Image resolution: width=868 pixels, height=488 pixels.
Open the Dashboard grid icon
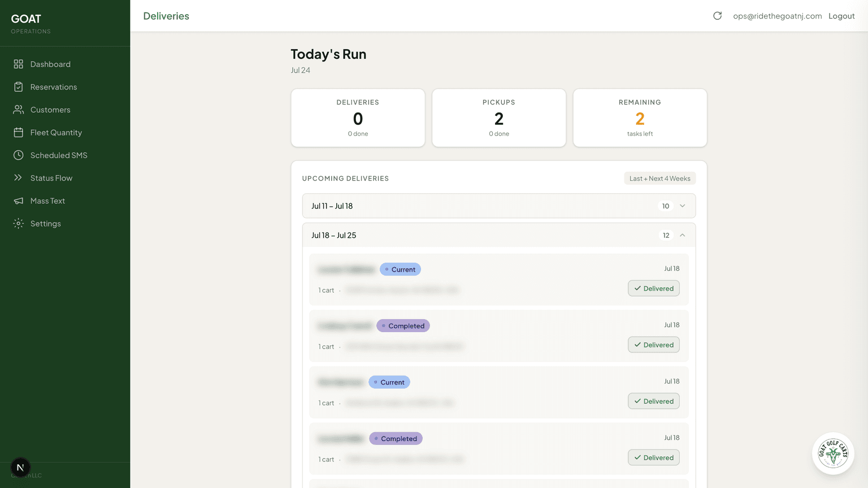19,64
